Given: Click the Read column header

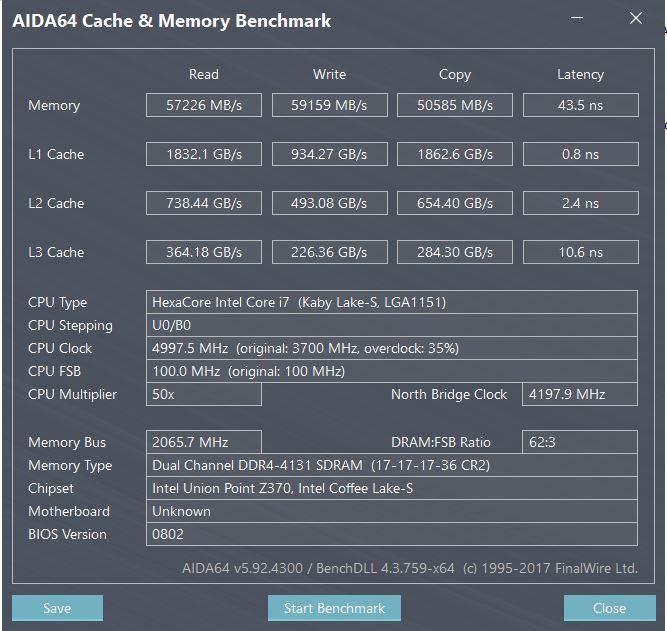Looking at the screenshot, I should point(204,74).
